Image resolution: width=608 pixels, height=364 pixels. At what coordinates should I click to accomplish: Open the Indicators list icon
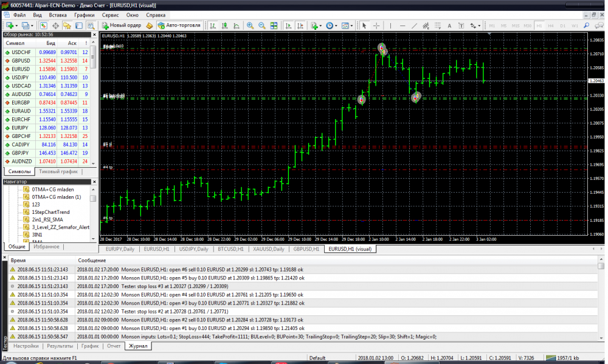[x=314, y=26]
